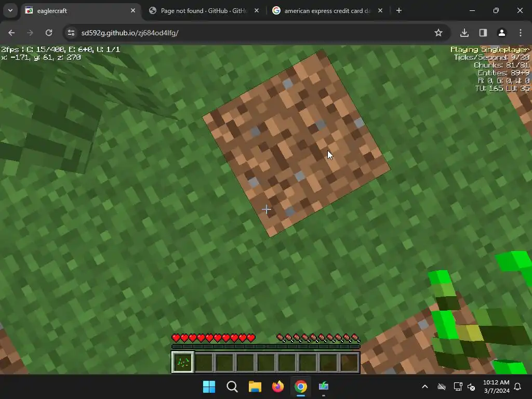Open Chrome downloads
The height and width of the screenshot is (399, 532).
pyautogui.click(x=464, y=33)
